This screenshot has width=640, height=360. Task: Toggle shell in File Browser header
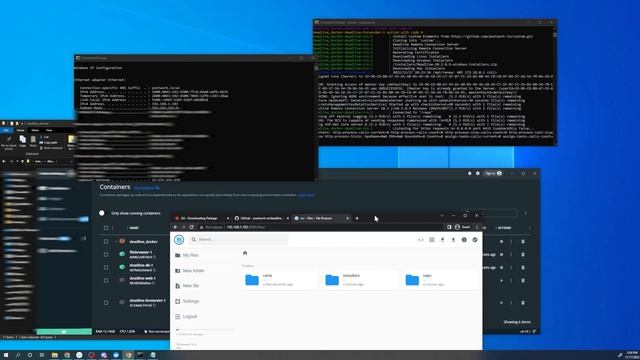(x=421, y=240)
